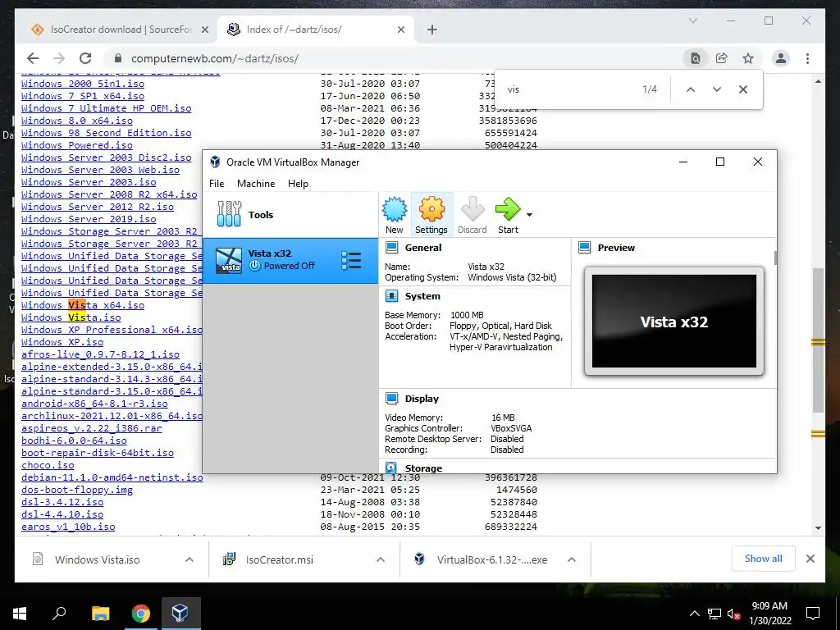Open the Chrome profile icon
The height and width of the screenshot is (630, 840).
point(781,58)
